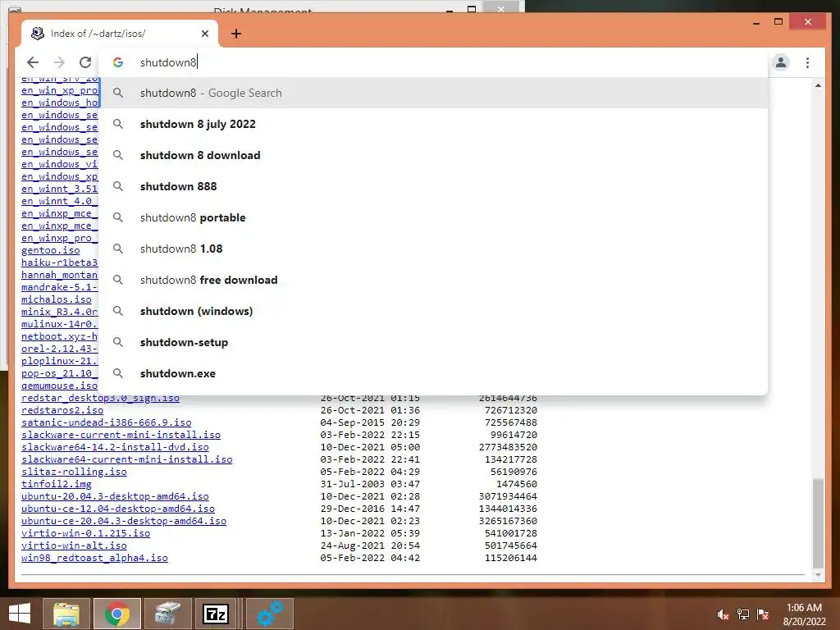This screenshot has width=840, height=630.
Task: Open redstar_desktop3.0_sign.iso link
Action: coord(100,398)
